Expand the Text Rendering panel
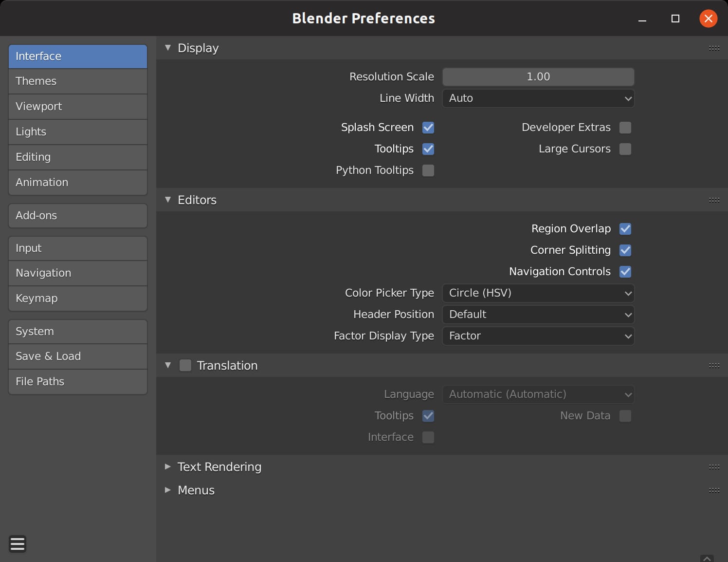 coord(168,467)
